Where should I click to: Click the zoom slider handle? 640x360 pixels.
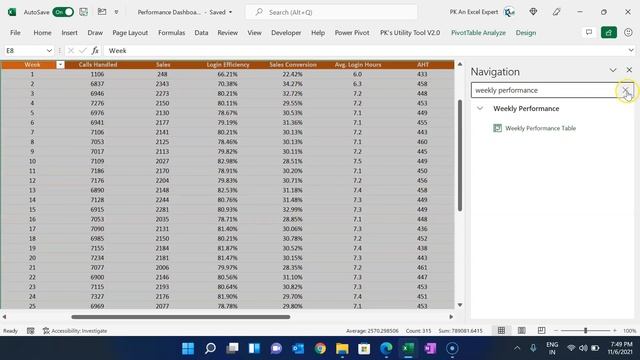(x=585, y=331)
